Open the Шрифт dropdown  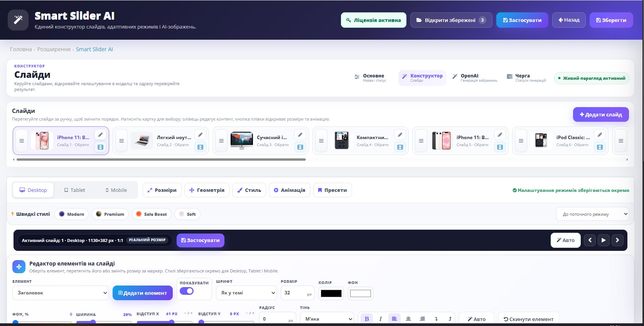(246, 293)
